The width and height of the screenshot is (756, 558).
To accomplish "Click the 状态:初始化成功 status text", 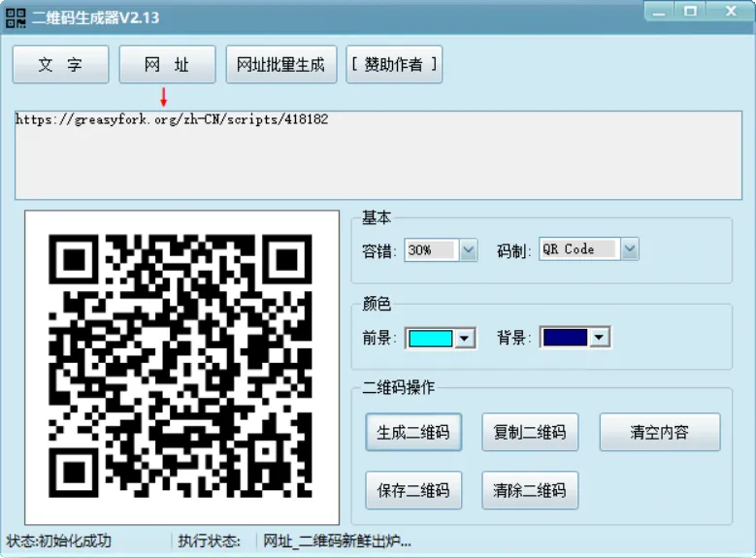I will [59, 542].
